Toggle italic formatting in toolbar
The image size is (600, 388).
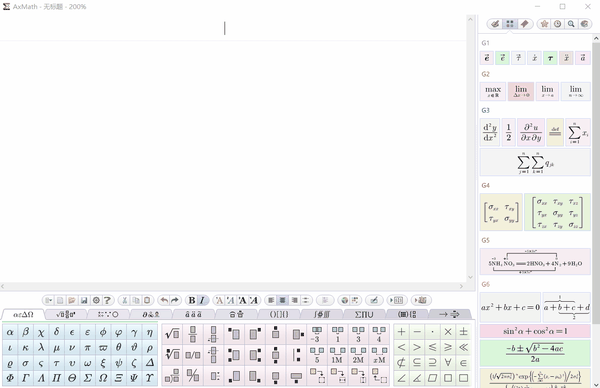(202, 300)
